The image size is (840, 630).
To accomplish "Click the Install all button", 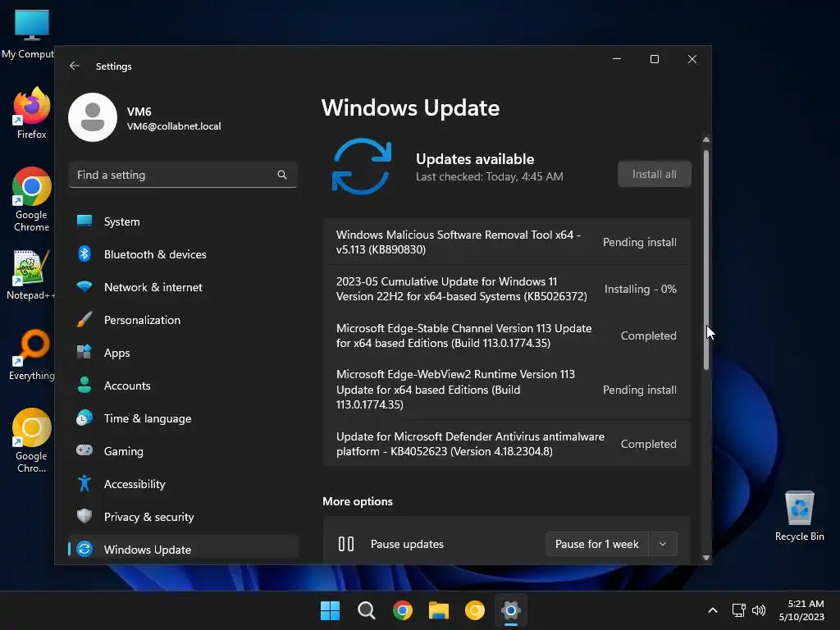I will point(654,174).
